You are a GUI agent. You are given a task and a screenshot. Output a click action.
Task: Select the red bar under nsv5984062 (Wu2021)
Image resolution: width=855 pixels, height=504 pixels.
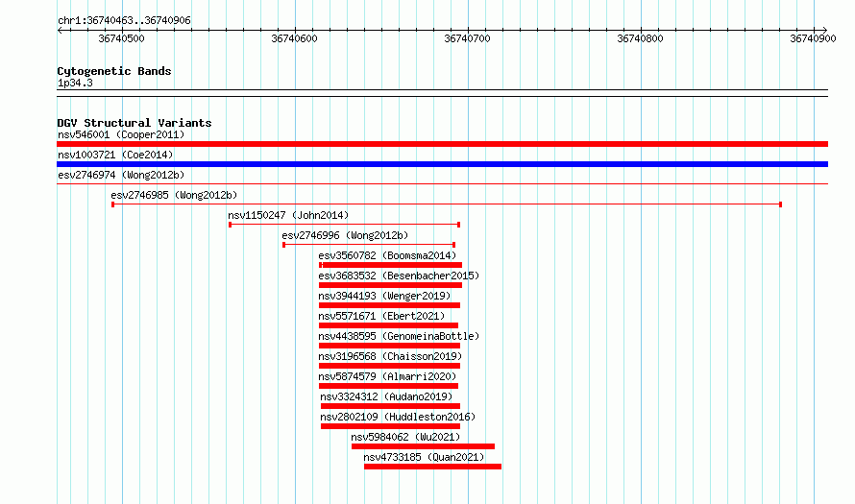[x=423, y=446]
